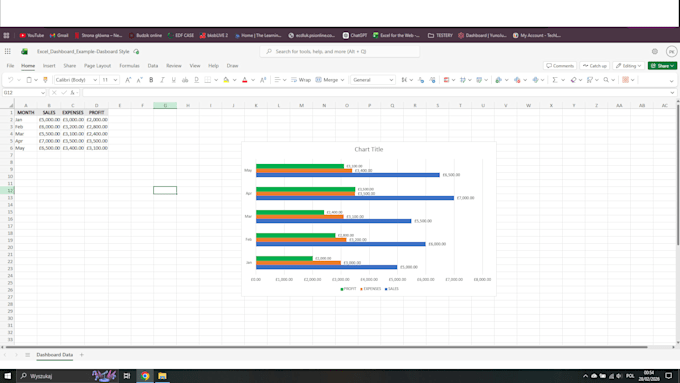Click the Format Cells icon
Viewport: 680px width, 383px height.
pyautogui.click(x=536, y=80)
